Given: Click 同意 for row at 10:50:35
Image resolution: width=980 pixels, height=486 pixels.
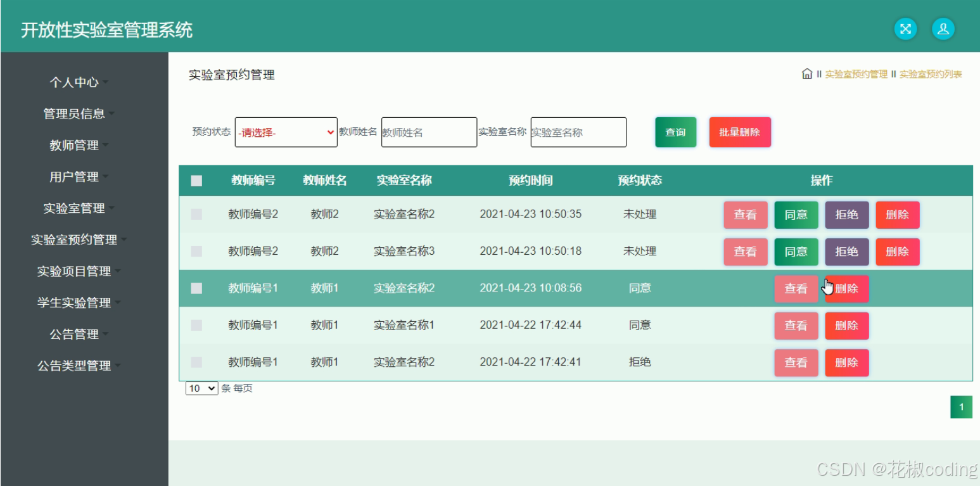Looking at the screenshot, I should point(796,215).
